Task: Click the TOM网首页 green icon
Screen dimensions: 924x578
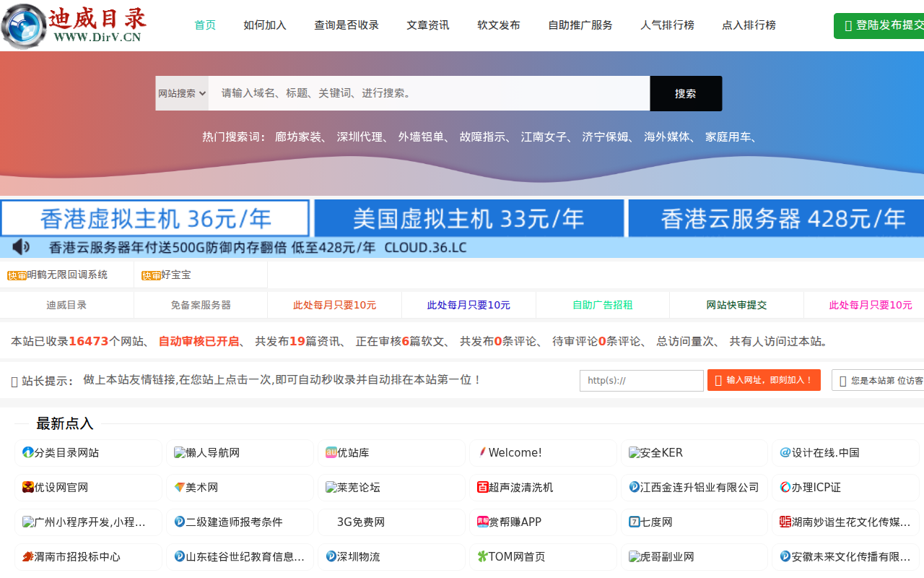Action: (483, 556)
